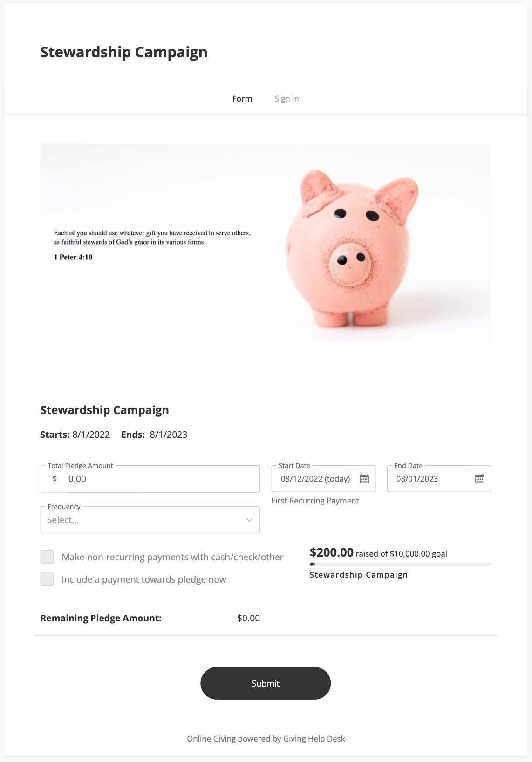Click the $200.00 raised amount text
Viewport: 532px width, 762px height.
pos(332,553)
